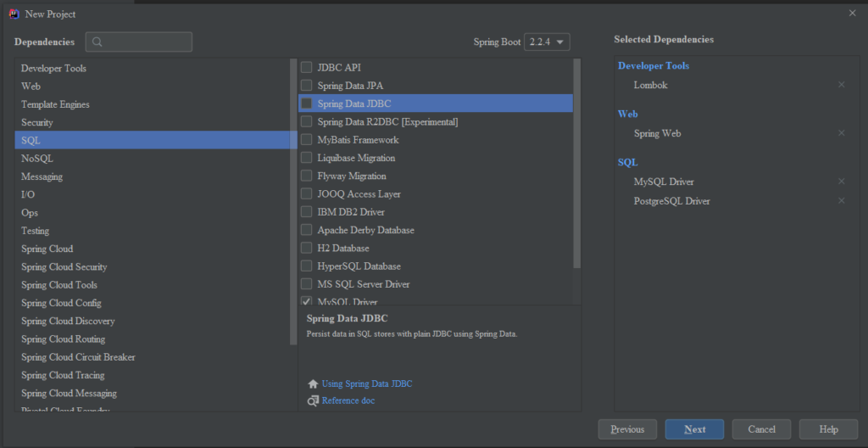Enable the JDBC API checkbox

tap(307, 68)
